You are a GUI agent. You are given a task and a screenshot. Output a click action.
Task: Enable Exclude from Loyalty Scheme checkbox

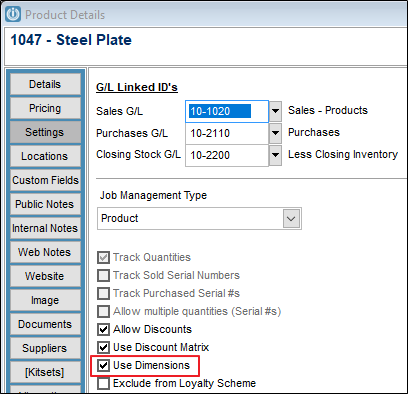pyautogui.click(x=103, y=383)
